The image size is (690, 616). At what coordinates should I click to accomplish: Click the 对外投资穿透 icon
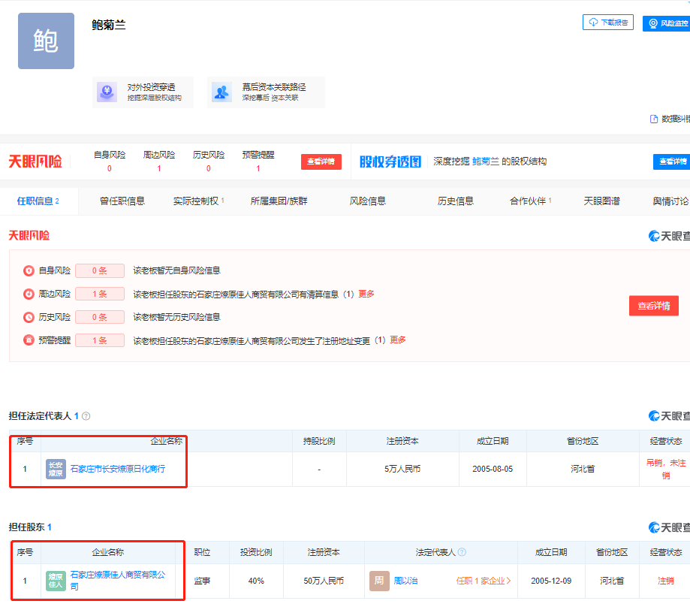pos(107,92)
